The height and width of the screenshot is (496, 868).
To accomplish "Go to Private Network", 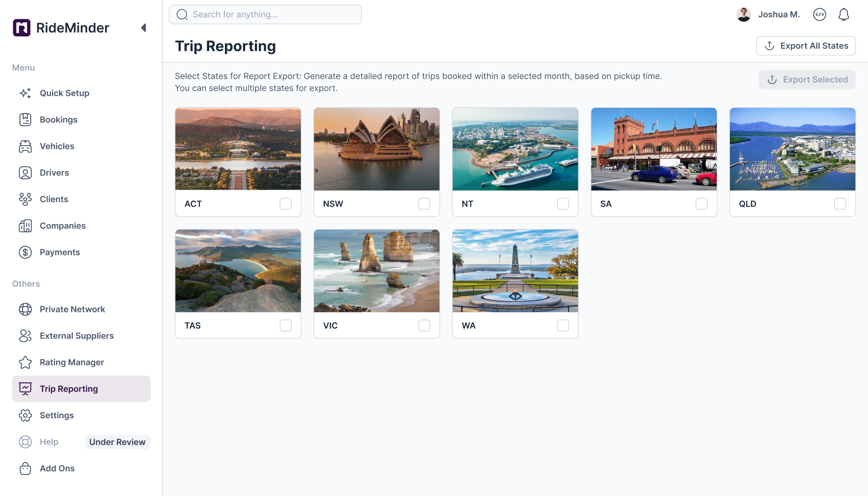I will [81, 309].
